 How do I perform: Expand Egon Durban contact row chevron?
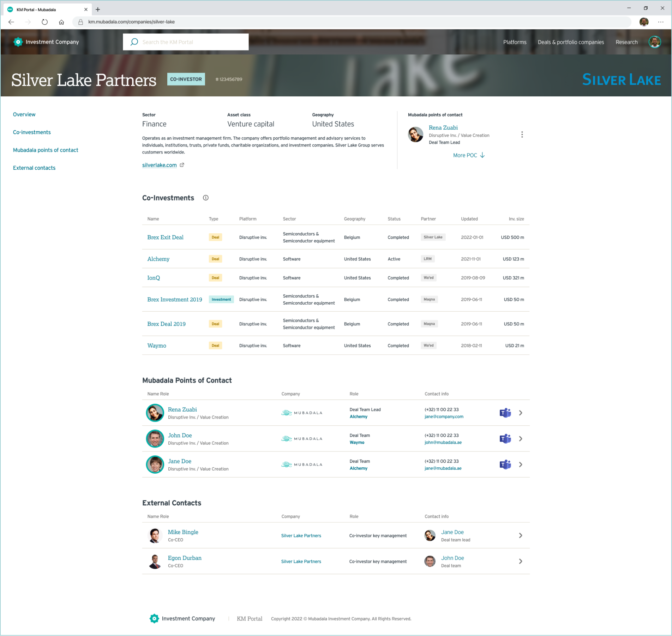(520, 561)
